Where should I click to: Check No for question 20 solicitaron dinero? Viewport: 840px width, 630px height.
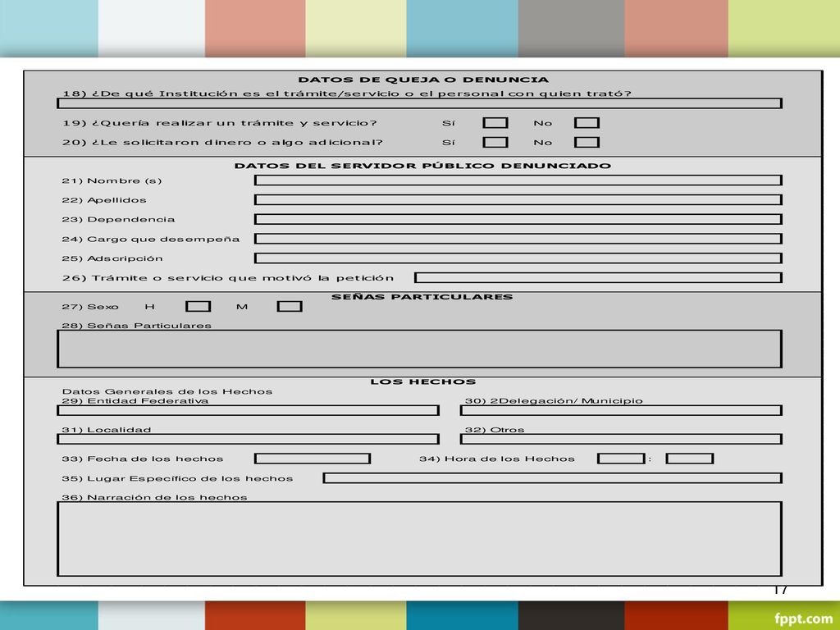587,142
